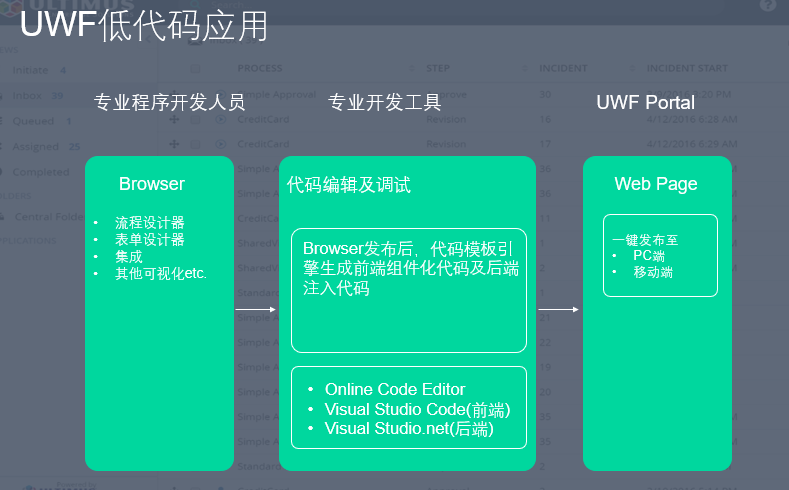Click the slide title UWF低代码应用
Viewport: 789px width, 490px height.
tap(144, 25)
